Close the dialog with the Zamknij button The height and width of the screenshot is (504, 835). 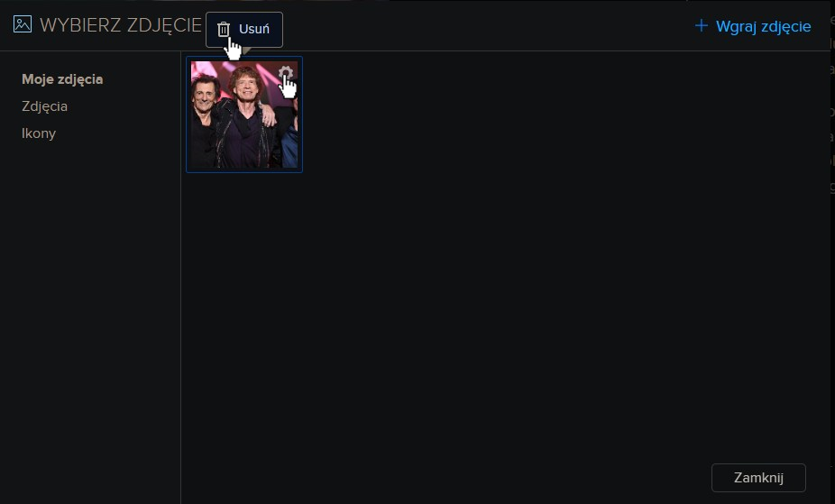(758, 478)
